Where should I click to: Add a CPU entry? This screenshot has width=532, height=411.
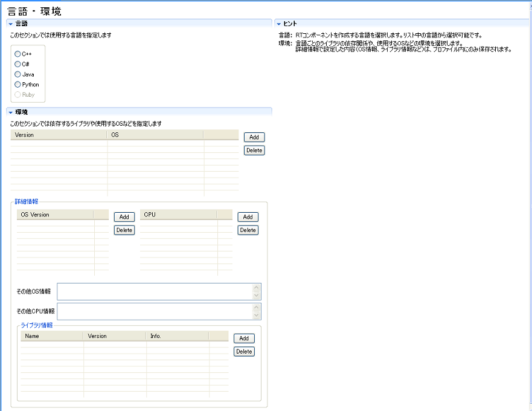point(248,217)
